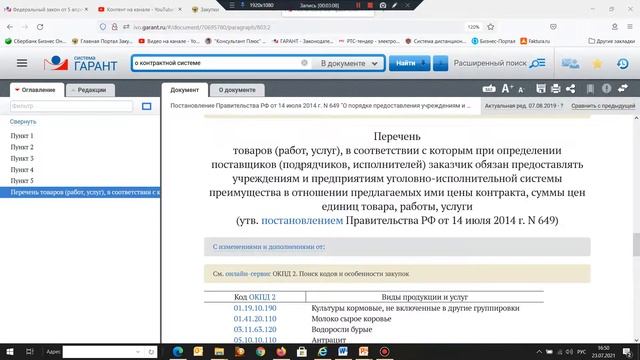640x360 pixels.
Task: Open Windows Start menu
Action: [10, 351]
